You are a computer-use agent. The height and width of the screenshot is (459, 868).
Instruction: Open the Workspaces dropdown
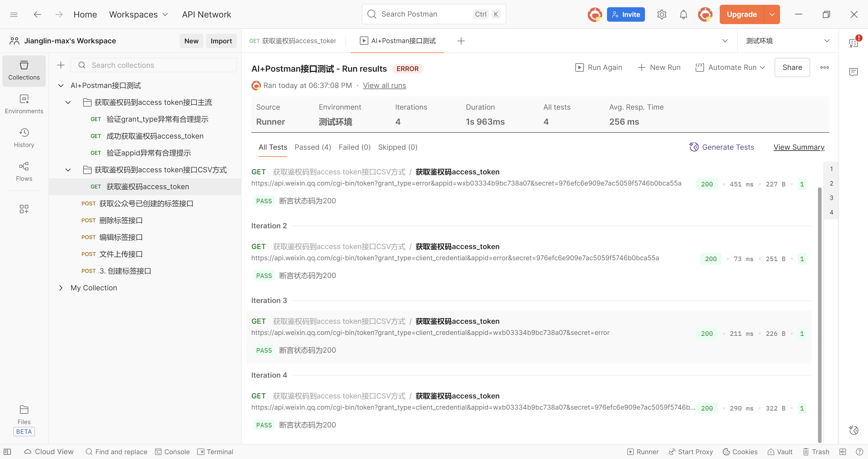(x=138, y=14)
